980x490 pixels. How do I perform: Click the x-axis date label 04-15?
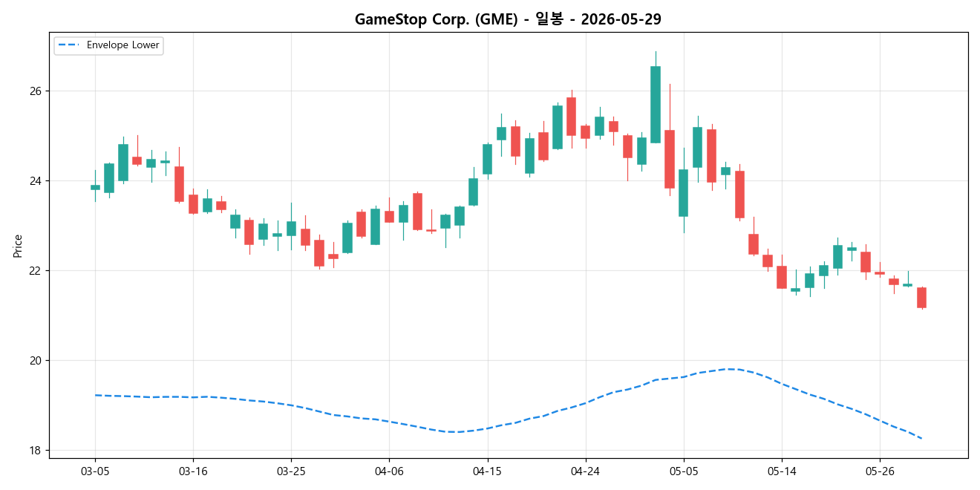pyautogui.click(x=487, y=471)
